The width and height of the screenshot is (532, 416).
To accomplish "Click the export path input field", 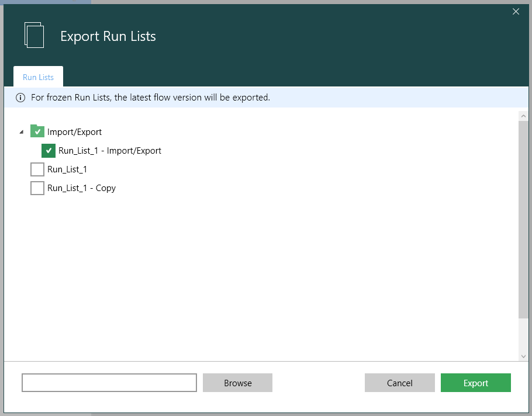I will pos(109,383).
